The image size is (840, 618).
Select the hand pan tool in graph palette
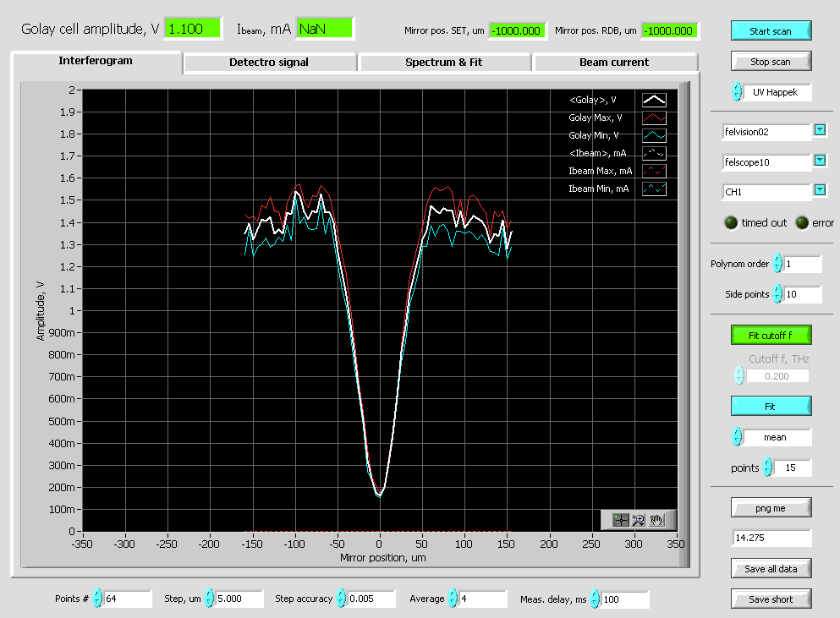656,519
